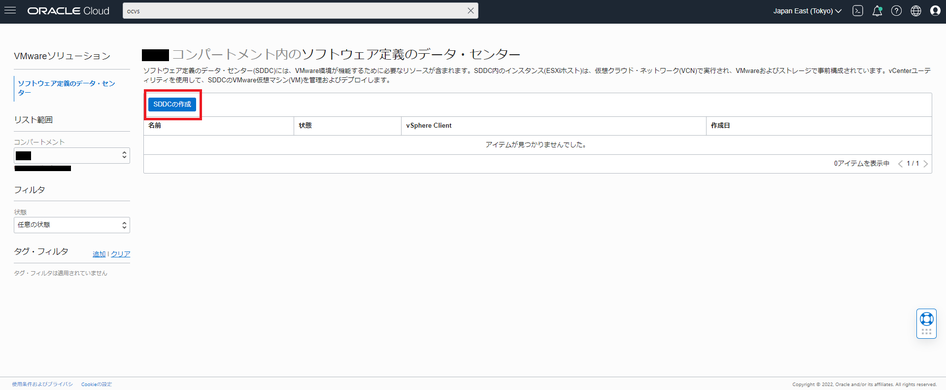Open 使用条件およびプライバシ footer link
This screenshot has height=390, width=946.
42,384
